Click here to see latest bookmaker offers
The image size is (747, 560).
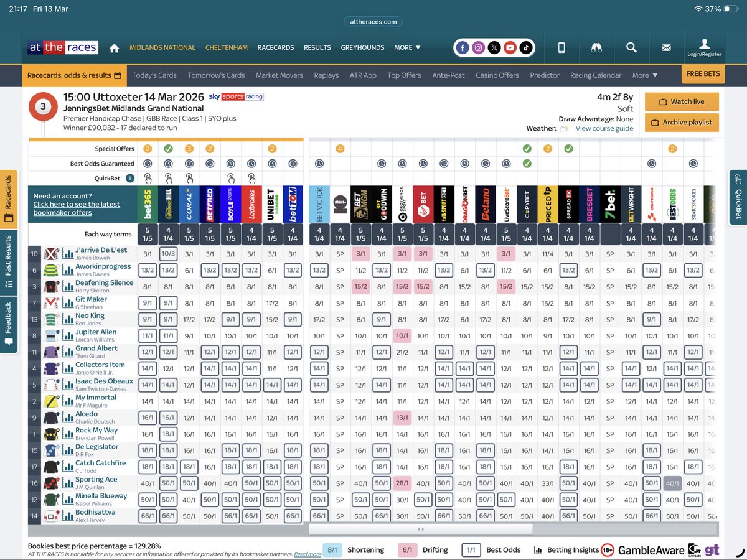[77, 208]
